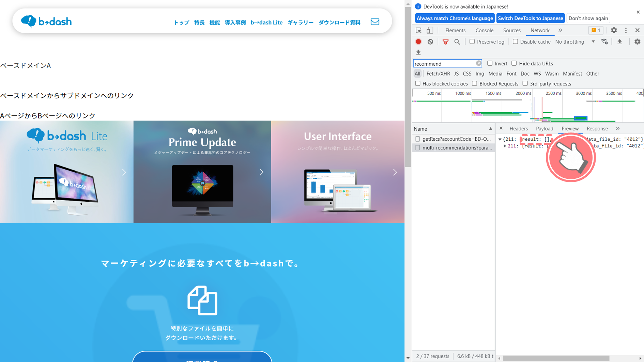The height and width of the screenshot is (362, 644).
Task: Collapse the top-level JSON object in preview
Action: point(500,139)
